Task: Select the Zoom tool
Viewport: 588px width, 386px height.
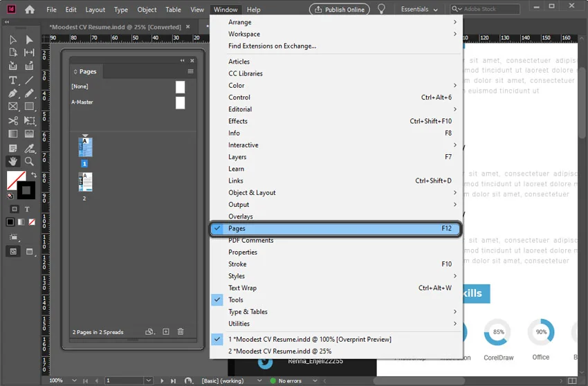Action: 29,161
